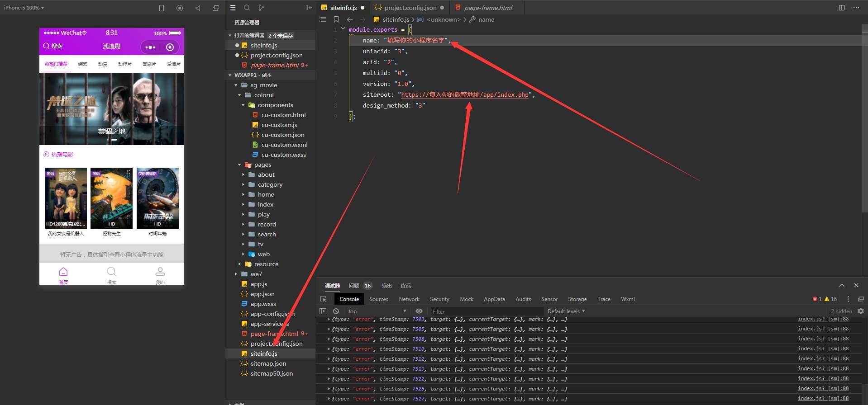Open the Default levels dropdown
The width and height of the screenshot is (868, 405).
566,311
